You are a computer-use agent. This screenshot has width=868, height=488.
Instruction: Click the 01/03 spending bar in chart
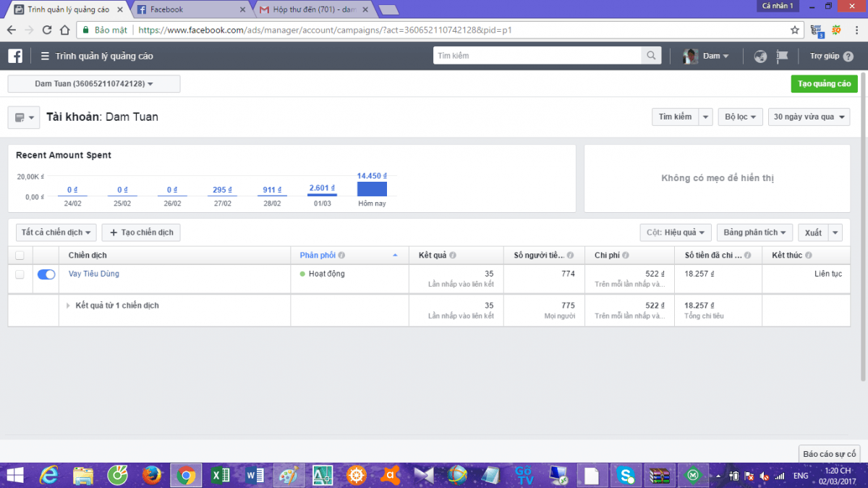click(322, 195)
